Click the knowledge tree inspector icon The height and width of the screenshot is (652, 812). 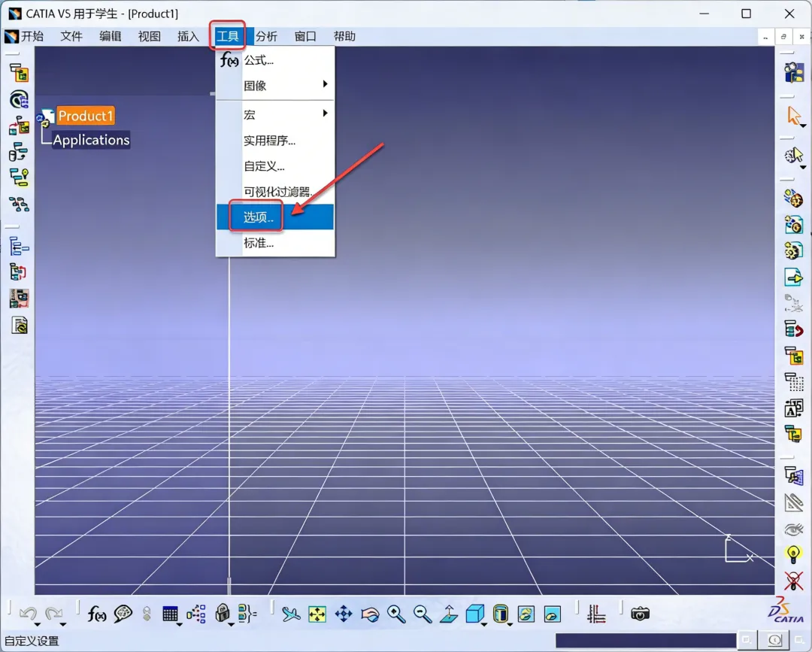coord(196,614)
